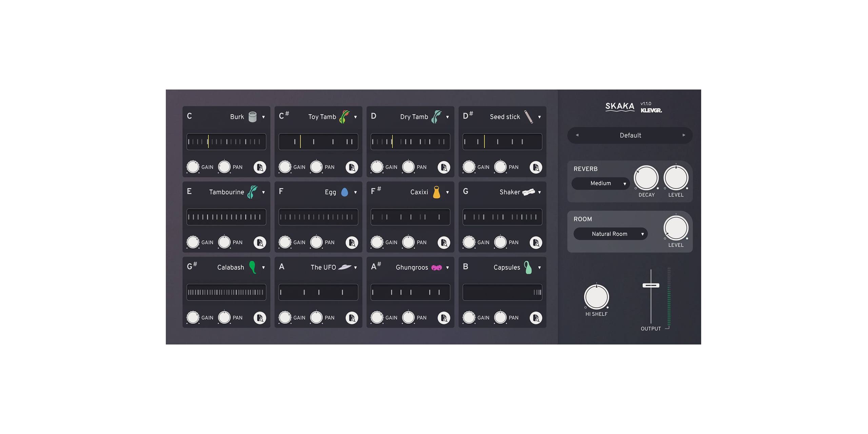Click the green Calabash instrument icon
The width and height of the screenshot is (868, 434).
coord(253,267)
